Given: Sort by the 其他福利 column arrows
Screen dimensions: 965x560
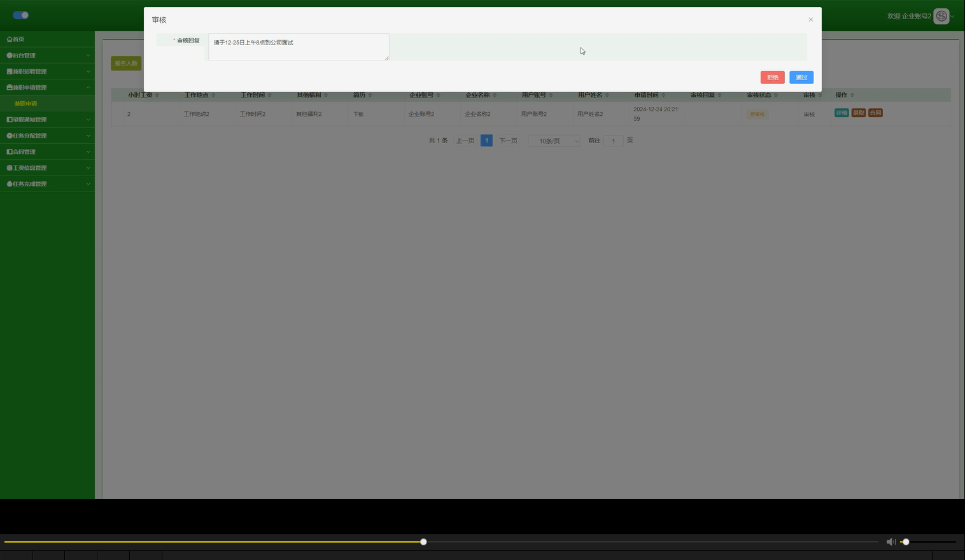Looking at the screenshot, I should click(326, 95).
